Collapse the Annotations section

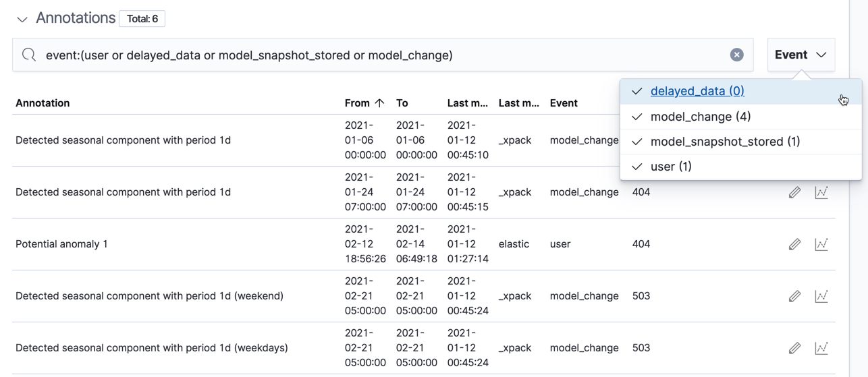click(22, 19)
